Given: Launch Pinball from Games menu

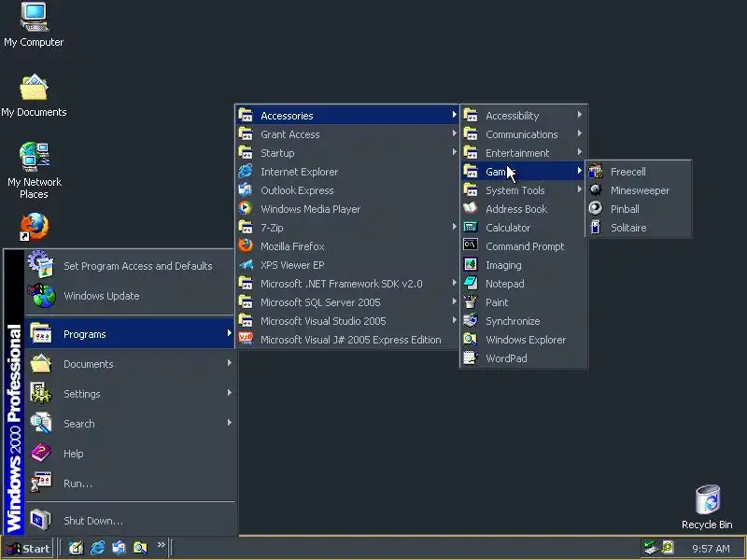Looking at the screenshot, I should [x=639, y=208].
